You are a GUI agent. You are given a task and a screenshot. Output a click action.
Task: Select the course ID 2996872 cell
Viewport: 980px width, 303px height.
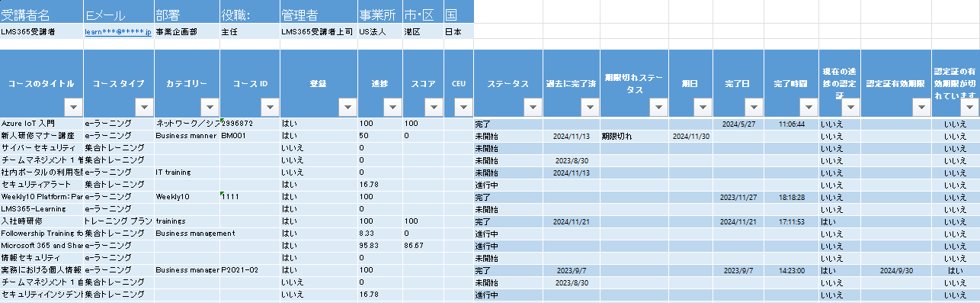(250, 123)
